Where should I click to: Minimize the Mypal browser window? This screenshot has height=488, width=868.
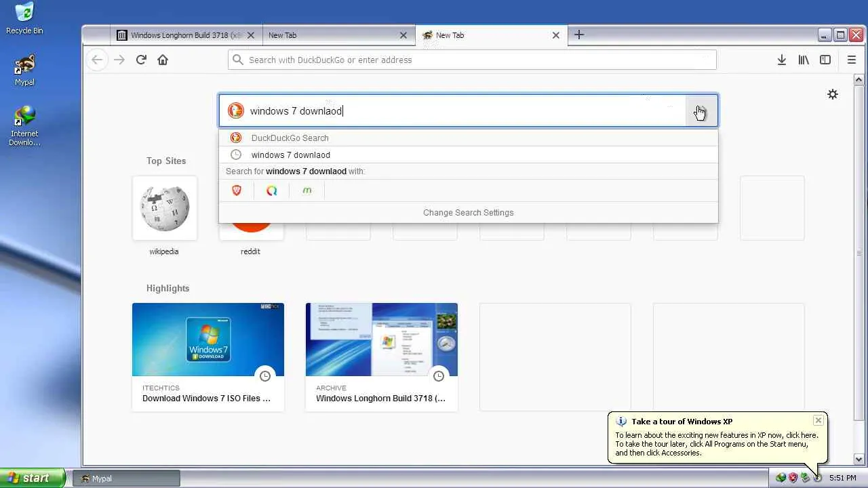tap(825, 35)
